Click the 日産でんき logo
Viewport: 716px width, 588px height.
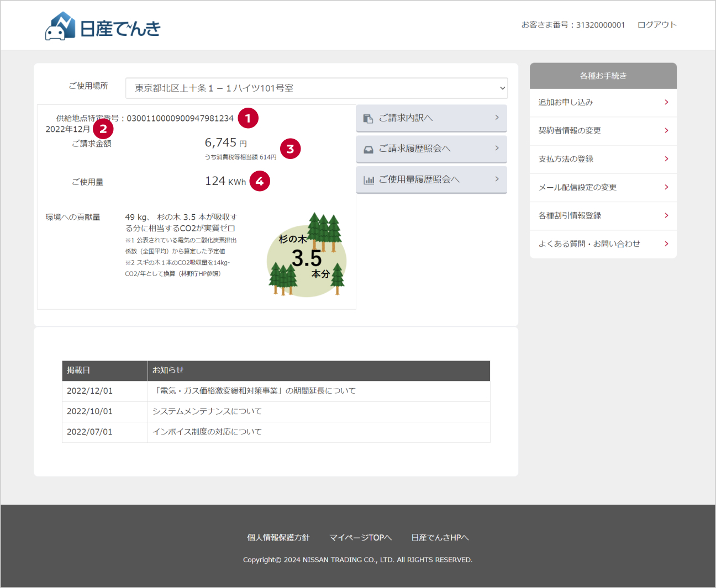click(x=103, y=27)
